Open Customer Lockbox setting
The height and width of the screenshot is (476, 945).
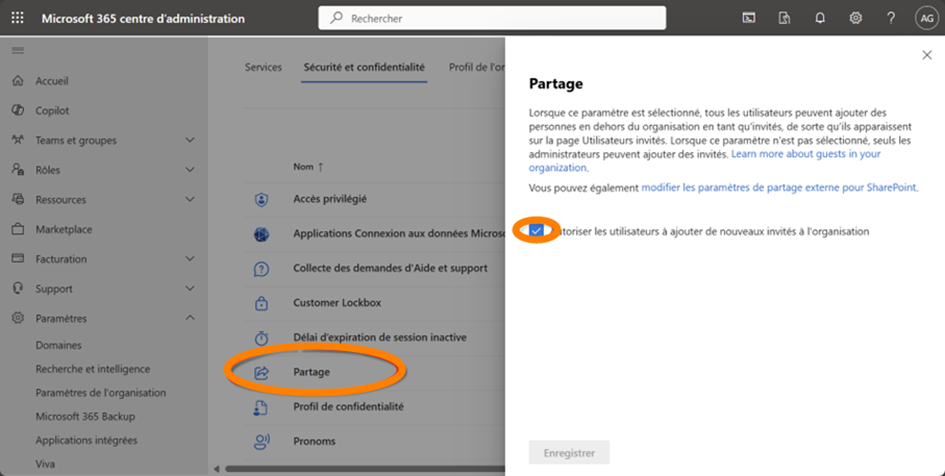click(337, 303)
